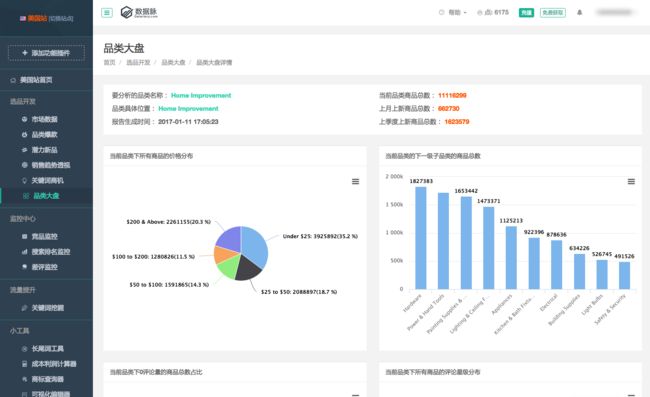Image resolution: width=650 pixels, height=397 pixels.
Task: Click the Home Improvement category position value
Action: 188,109
